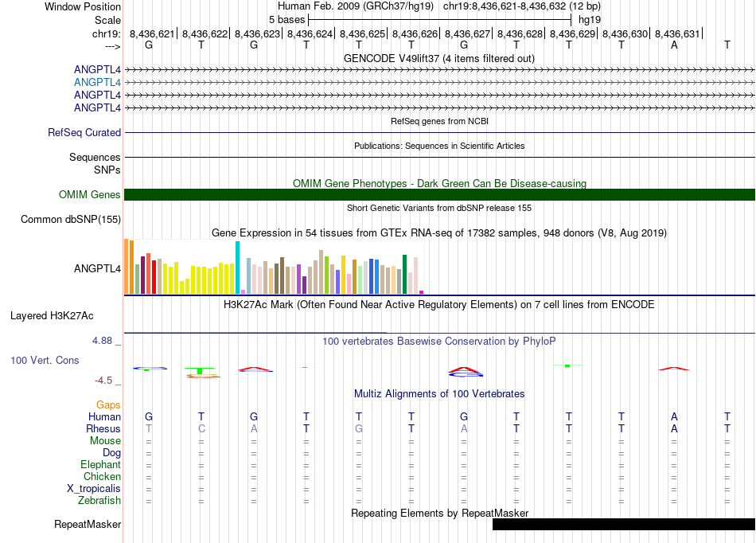The image size is (756, 543).
Task: Click the black RepeatMasker element block
Action: [x=624, y=524]
